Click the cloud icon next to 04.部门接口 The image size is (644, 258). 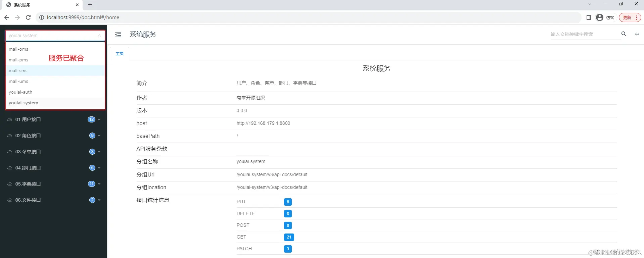[x=10, y=168]
